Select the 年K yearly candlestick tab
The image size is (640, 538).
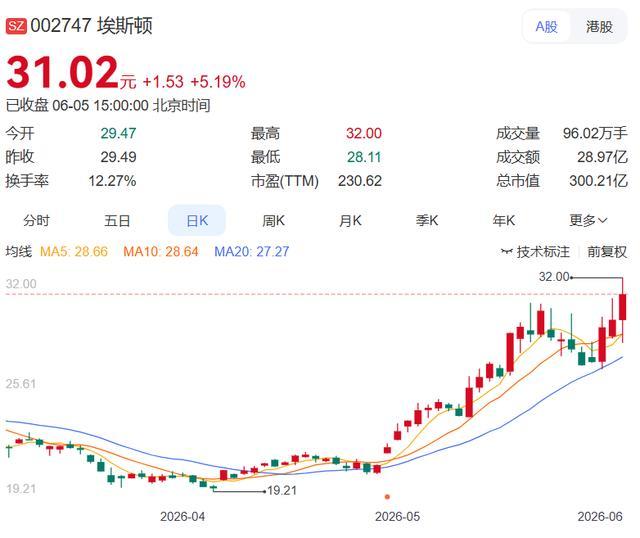[x=504, y=220]
